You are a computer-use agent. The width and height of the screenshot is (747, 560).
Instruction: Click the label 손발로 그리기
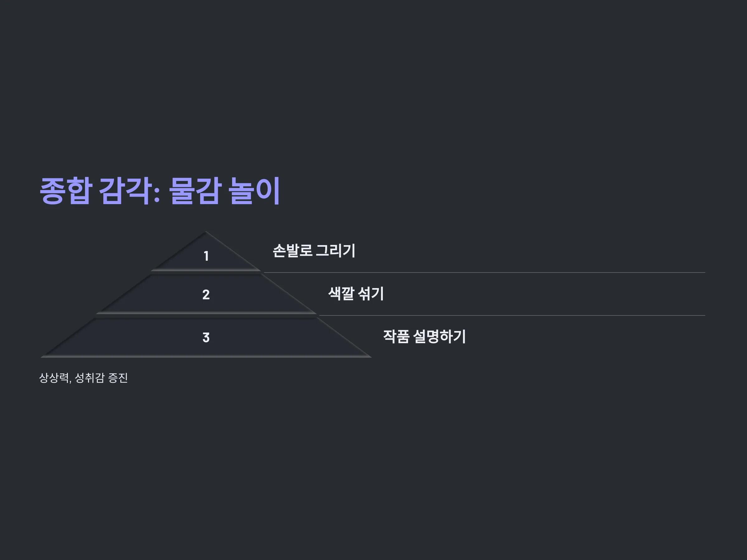(x=314, y=251)
